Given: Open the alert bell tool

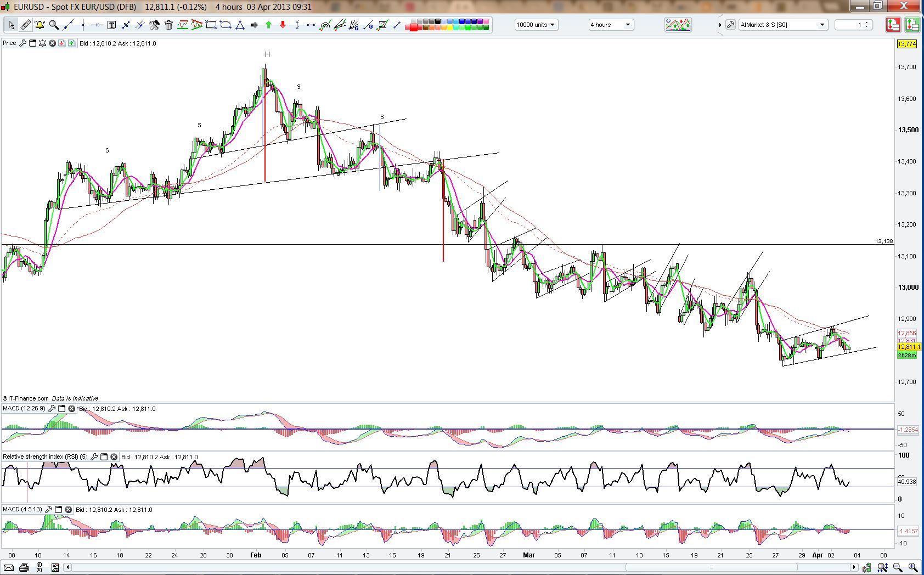Looking at the screenshot, I should click(x=40, y=25).
